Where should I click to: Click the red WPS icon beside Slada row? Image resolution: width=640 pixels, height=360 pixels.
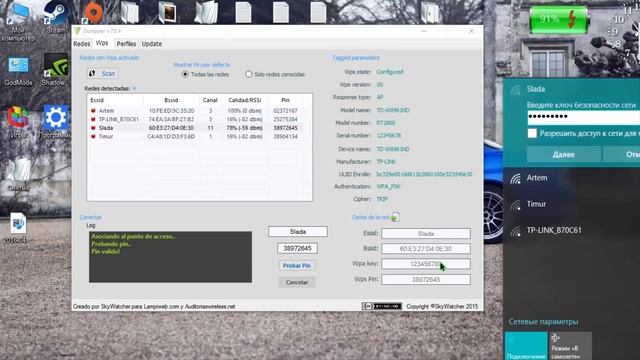[93, 128]
